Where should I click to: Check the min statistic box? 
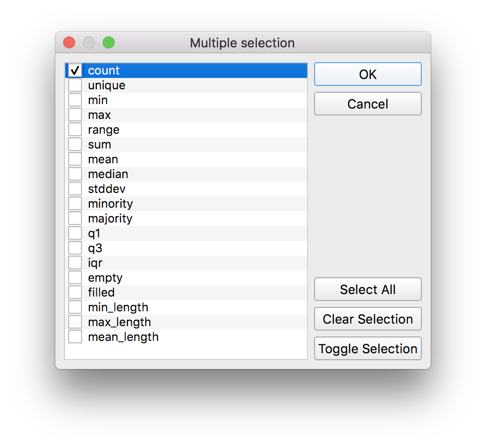(x=75, y=100)
